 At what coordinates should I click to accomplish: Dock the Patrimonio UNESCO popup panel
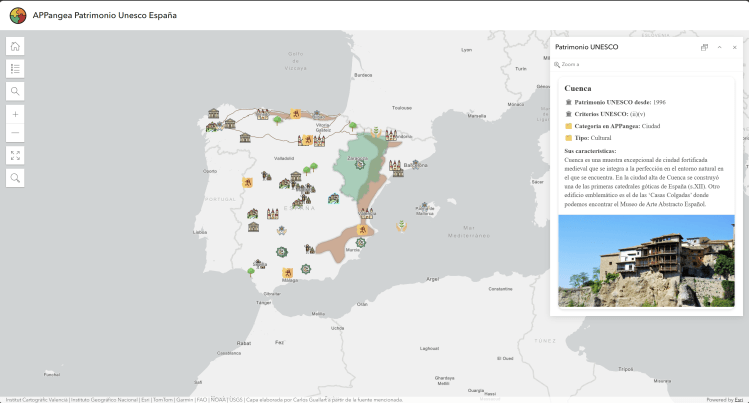coord(704,47)
